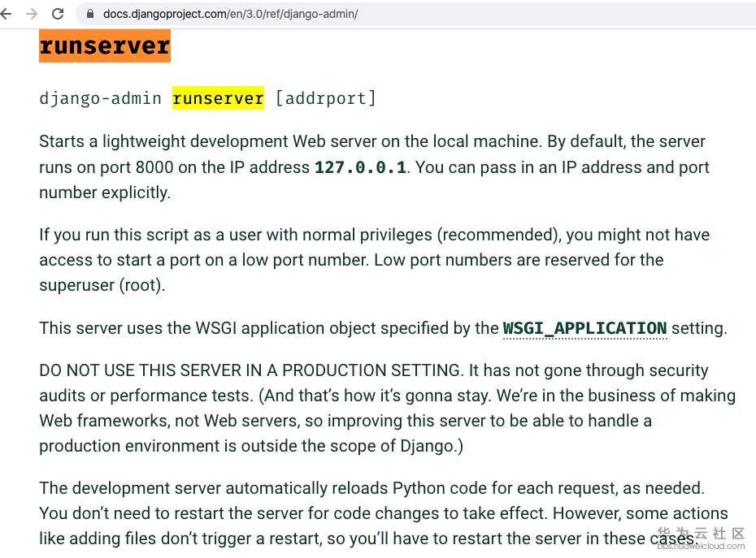The height and width of the screenshot is (558, 756).
Task: Click the "If you run this script" paragraph start
Action: click(x=115, y=236)
